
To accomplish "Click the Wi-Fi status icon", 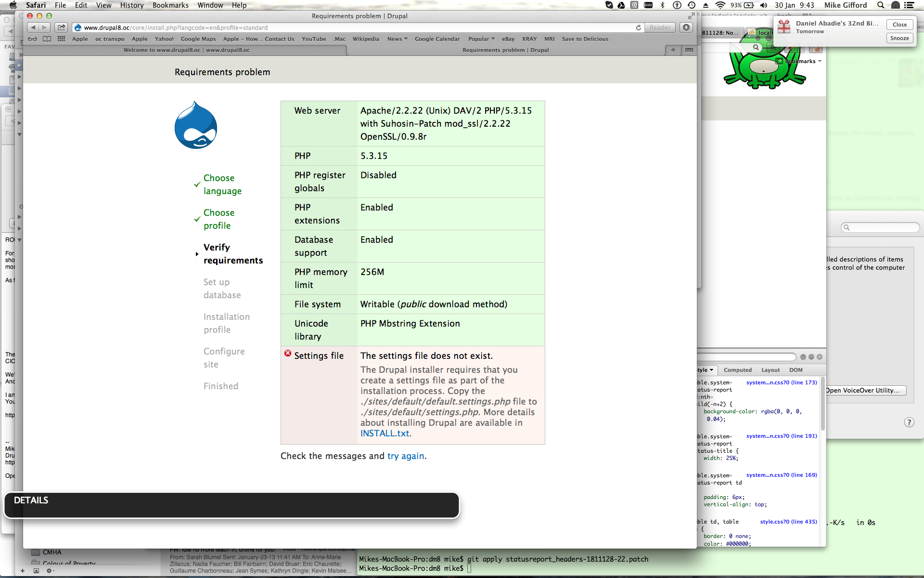I will pos(720,5).
